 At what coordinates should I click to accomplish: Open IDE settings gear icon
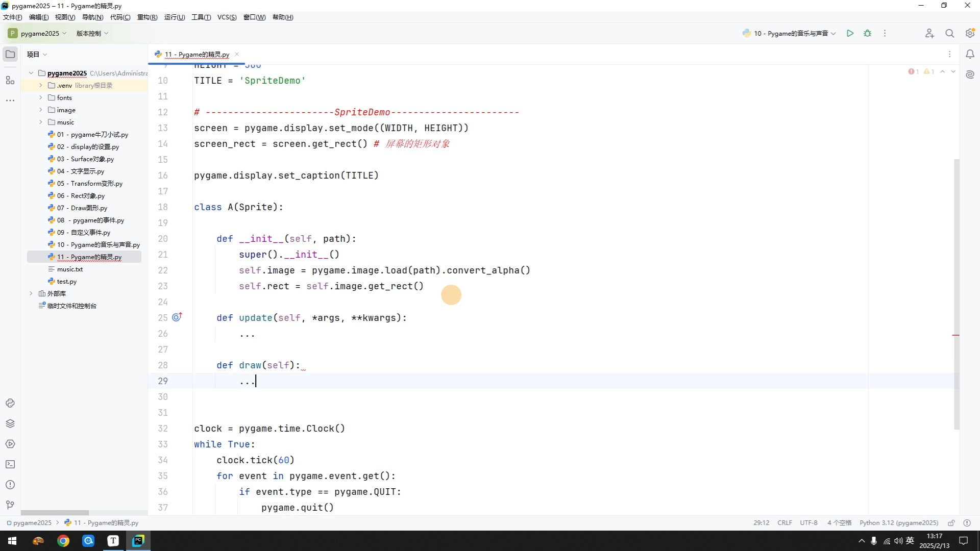pos(970,33)
